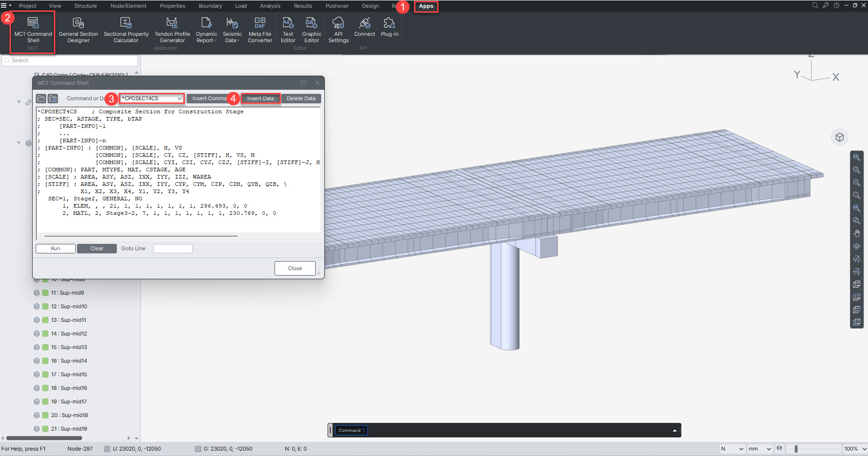Expand Dynamic Report dropdown
Viewport: 868px width, 456px height.
tap(207, 30)
